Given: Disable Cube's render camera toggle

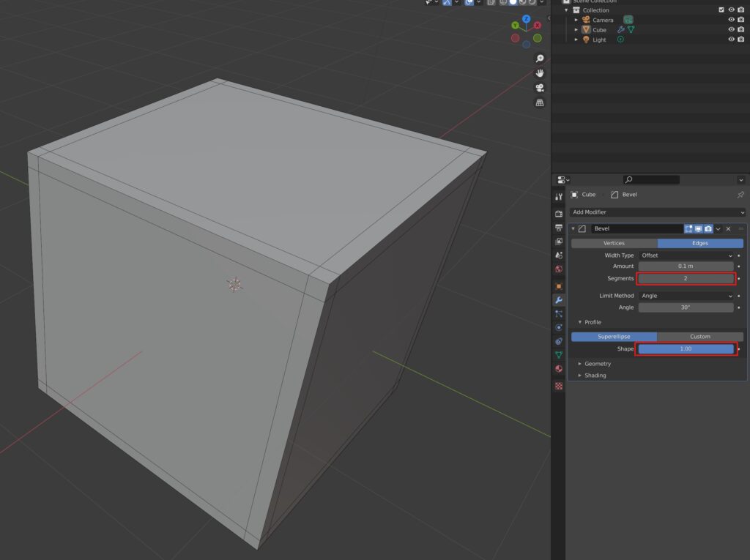Looking at the screenshot, I should 740,30.
